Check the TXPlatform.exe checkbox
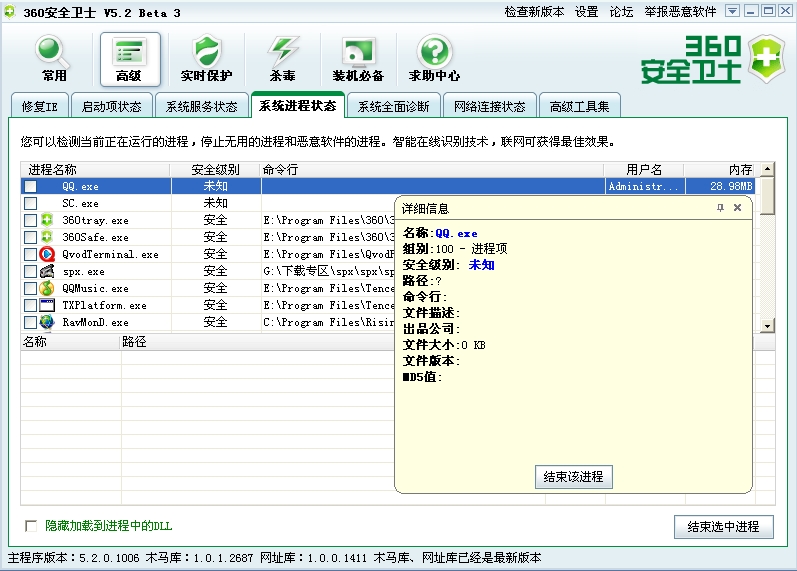 tap(30, 306)
